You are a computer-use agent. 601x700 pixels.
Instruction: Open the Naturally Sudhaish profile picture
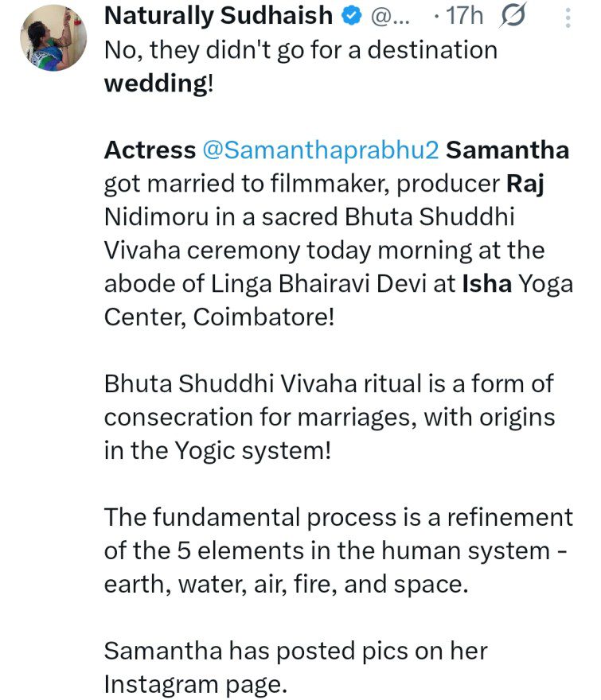(52, 37)
